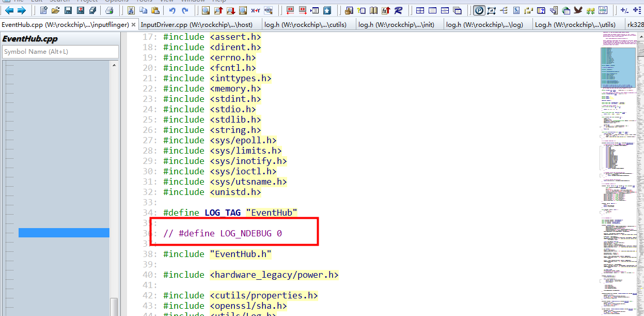Click the line '#include <openssl/sha.h>'
Viewport: 644px width, 316px height.
click(x=225, y=306)
